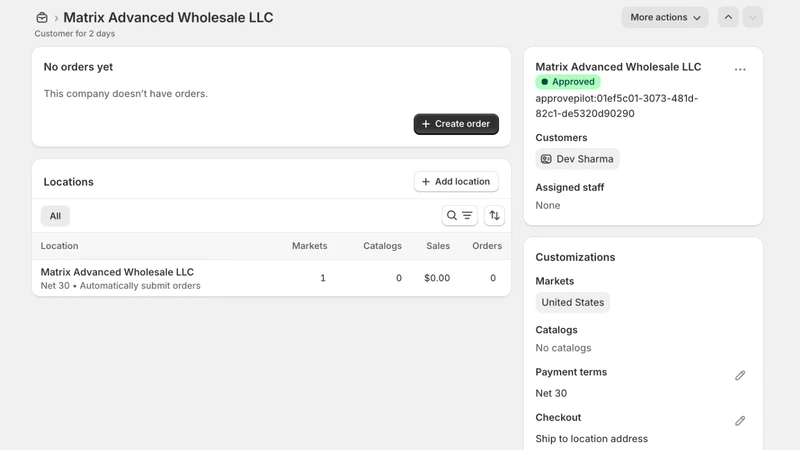Click the Approved status badge
800x450 pixels.
pos(568,82)
